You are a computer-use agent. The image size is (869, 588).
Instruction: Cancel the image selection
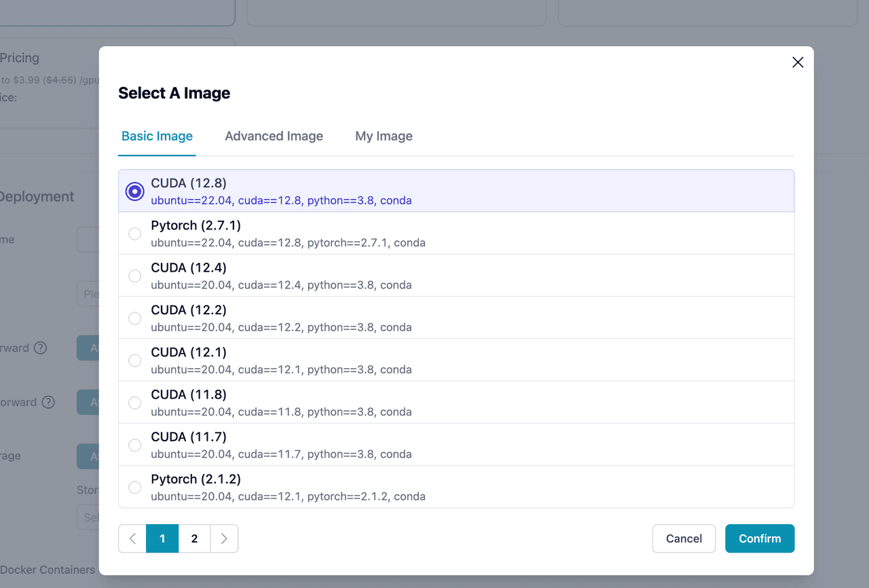click(684, 538)
